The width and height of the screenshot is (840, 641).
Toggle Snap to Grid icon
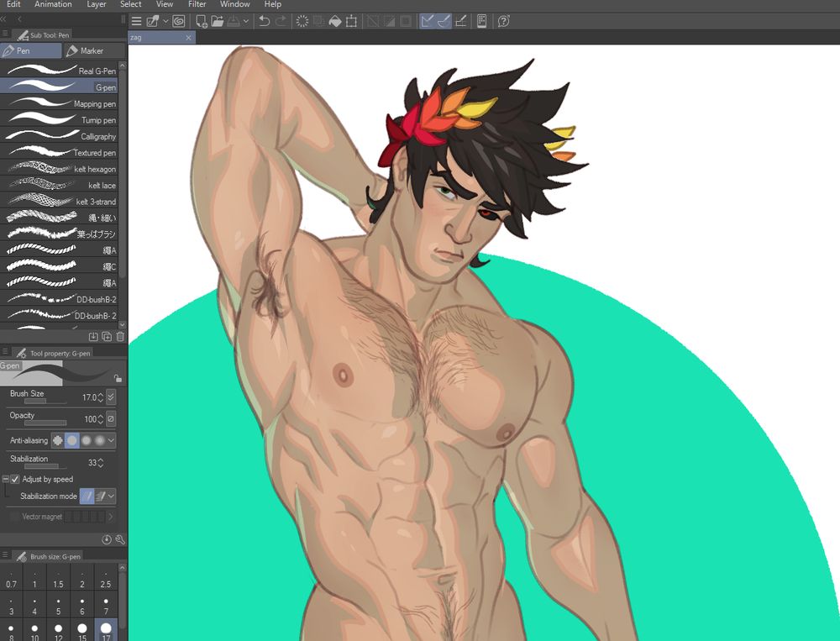[x=460, y=22]
